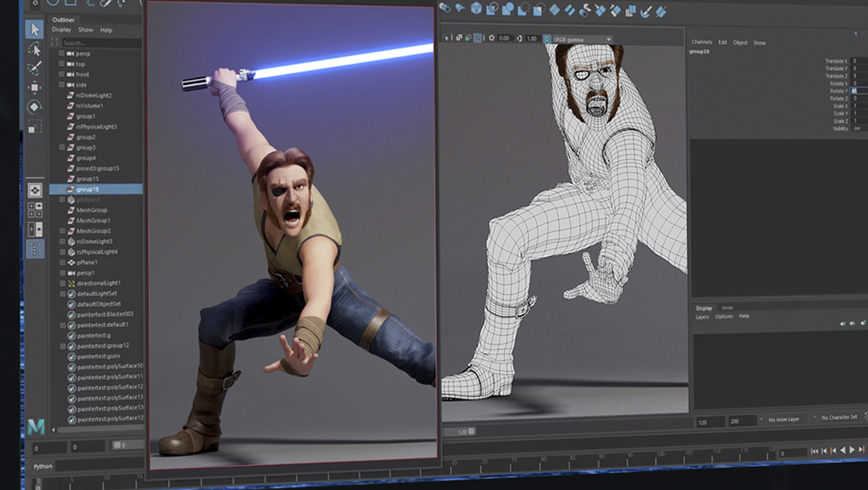Click the polygon cube shelf icon
Image resolution: width=868 pixels, height=490 pixels.
click(x=476, y=9)
